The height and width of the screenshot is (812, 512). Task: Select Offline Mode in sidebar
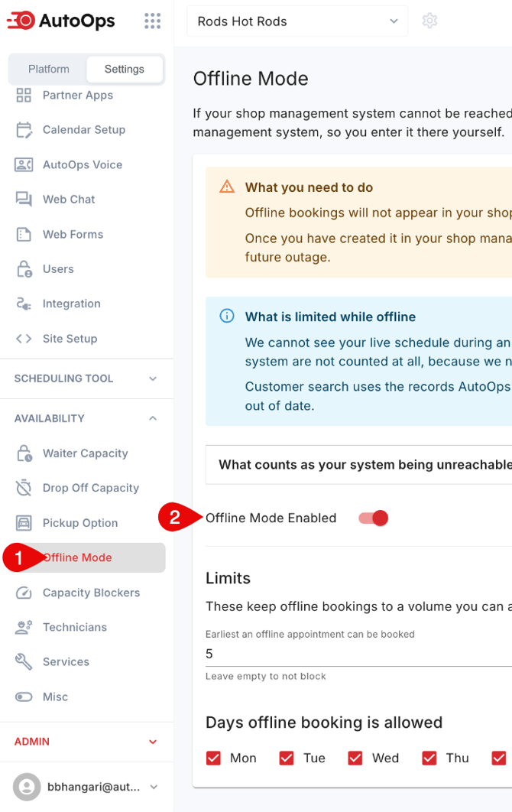86,557
